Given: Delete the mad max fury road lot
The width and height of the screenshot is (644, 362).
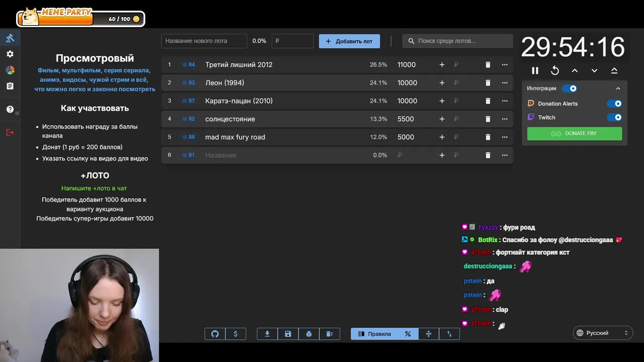Looking at the screenshot, I should (x=488, y=137).
